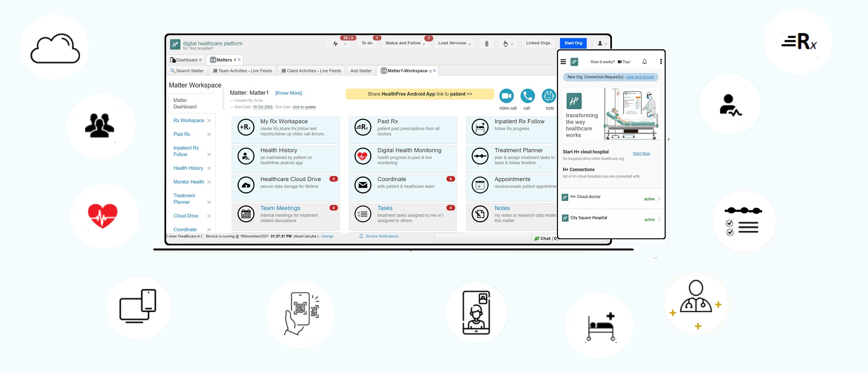Click the blue Start Org button
The width and height of the screenshot is (868, 373).
[573, 44]
